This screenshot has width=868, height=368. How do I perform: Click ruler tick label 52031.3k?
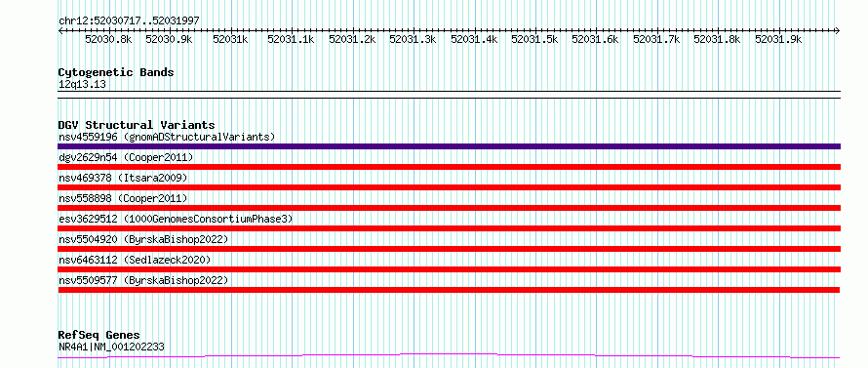click(x=413, y=39)
